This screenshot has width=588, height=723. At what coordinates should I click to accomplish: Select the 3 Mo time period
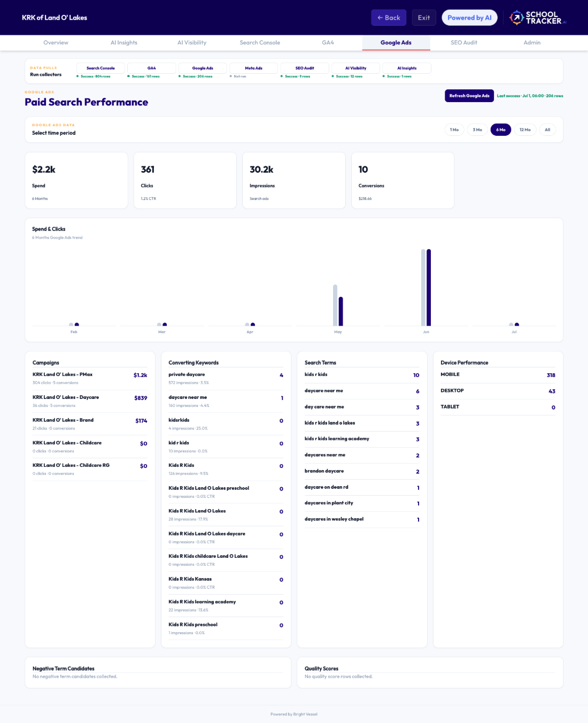click(477, 130)
